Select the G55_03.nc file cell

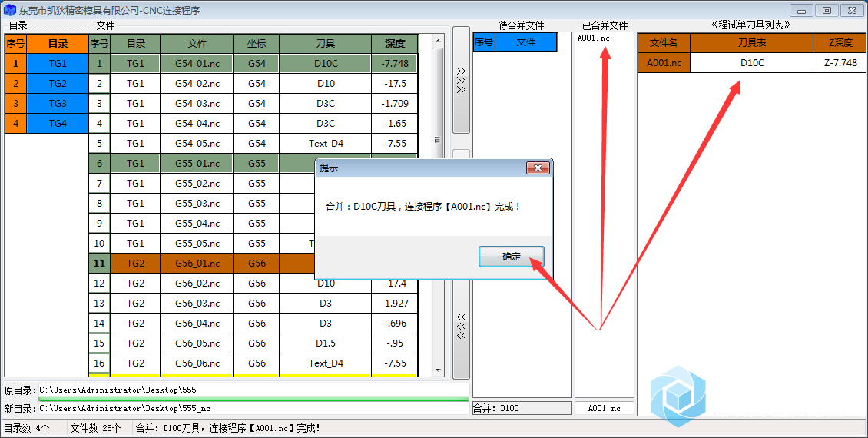pyautogui.click(x=197, y=203)
